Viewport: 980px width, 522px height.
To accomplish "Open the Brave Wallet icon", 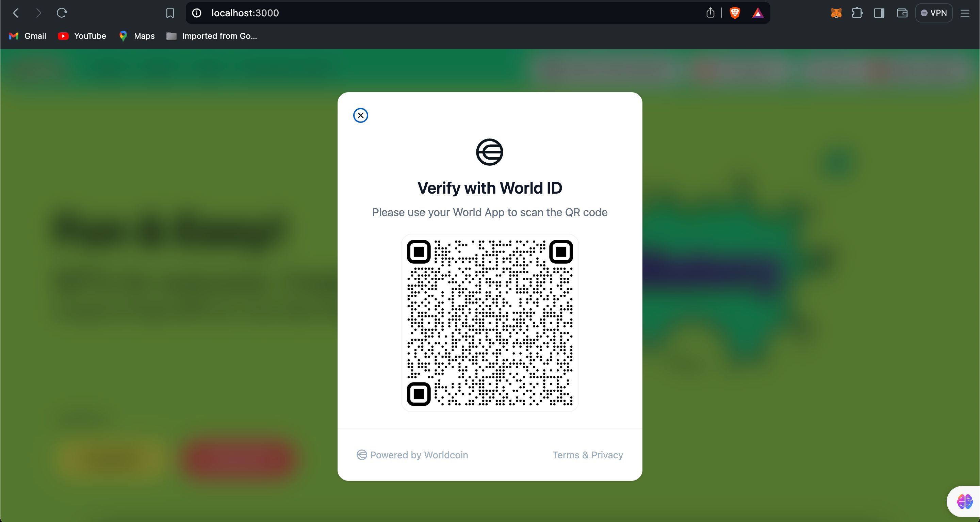I will [x=902, y=13].
